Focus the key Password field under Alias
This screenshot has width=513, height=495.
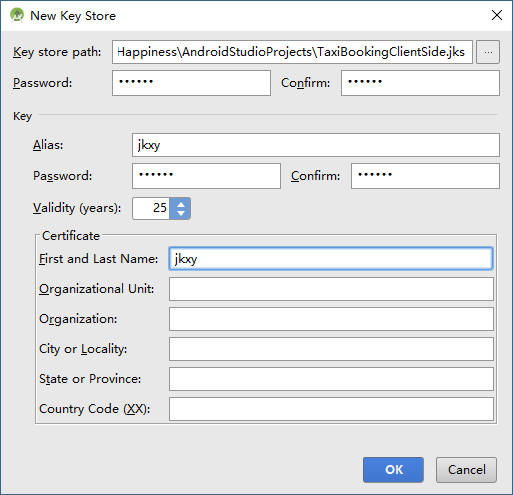pyautogui.click(x=206, y=176)
